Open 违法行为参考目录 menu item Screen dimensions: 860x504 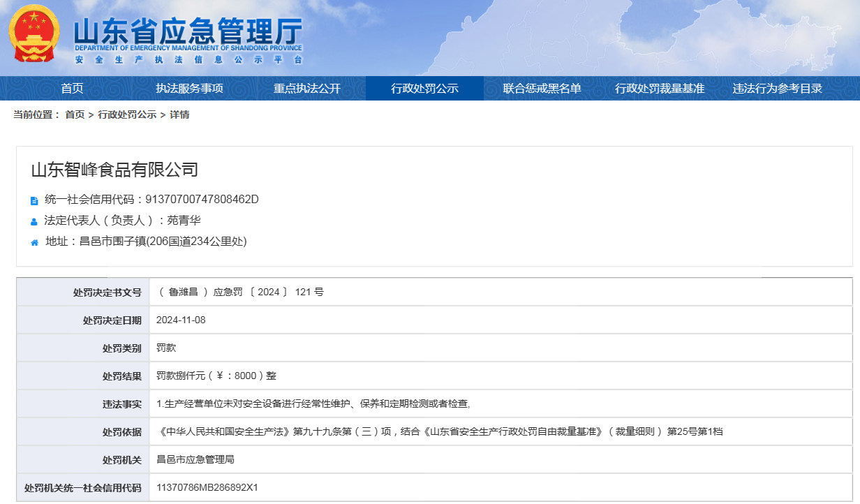click(x=777, y=89)
